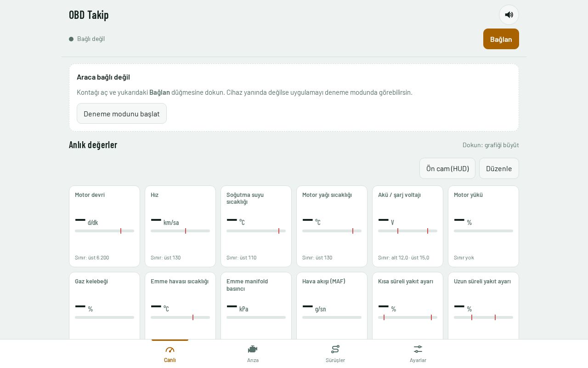Open Ön cam (HUD) view
Image resolution: width=588 pixels, height=368 pixels.
click(x=447, y=168)
